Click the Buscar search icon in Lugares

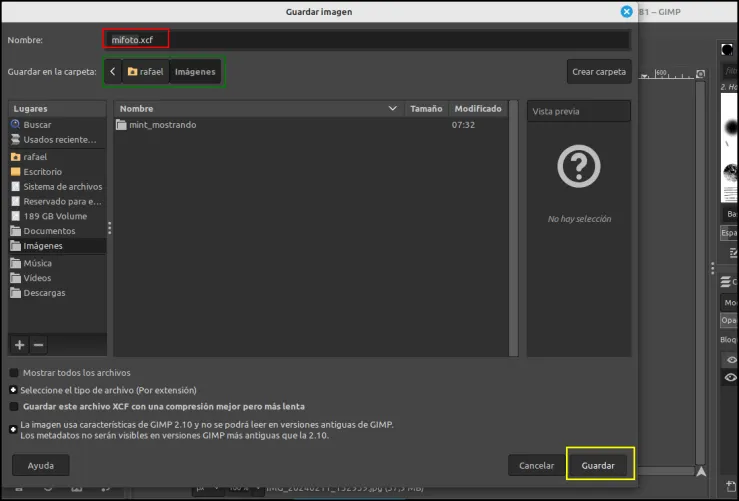tap(15, 124)
